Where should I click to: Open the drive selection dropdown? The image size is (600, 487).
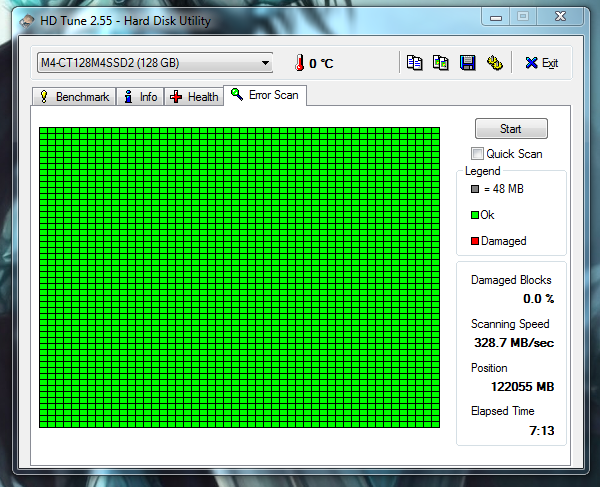[x=155, y=63]
